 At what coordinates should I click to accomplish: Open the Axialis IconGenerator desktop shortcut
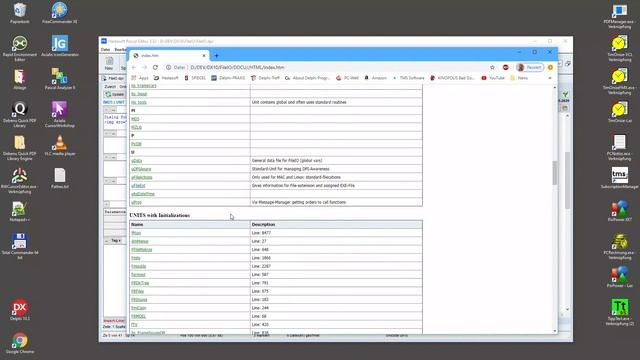60,46
